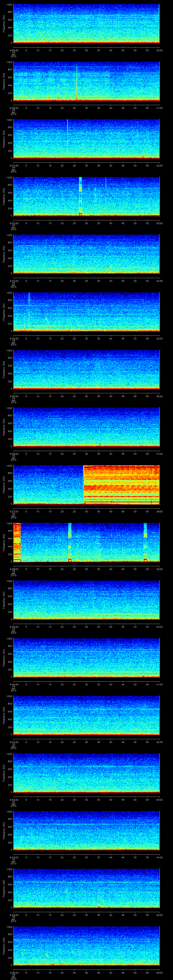
Task: Click the cyan burst near 54 s in the 6:38:00 spectrogram
Action: point(145,543)
